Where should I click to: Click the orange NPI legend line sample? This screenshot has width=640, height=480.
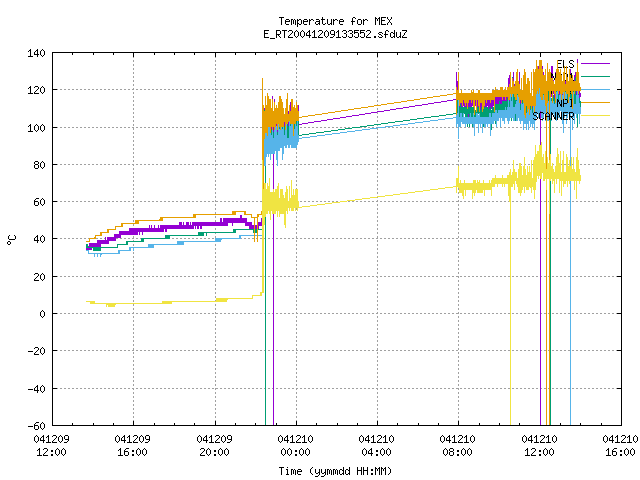(595, 103)
